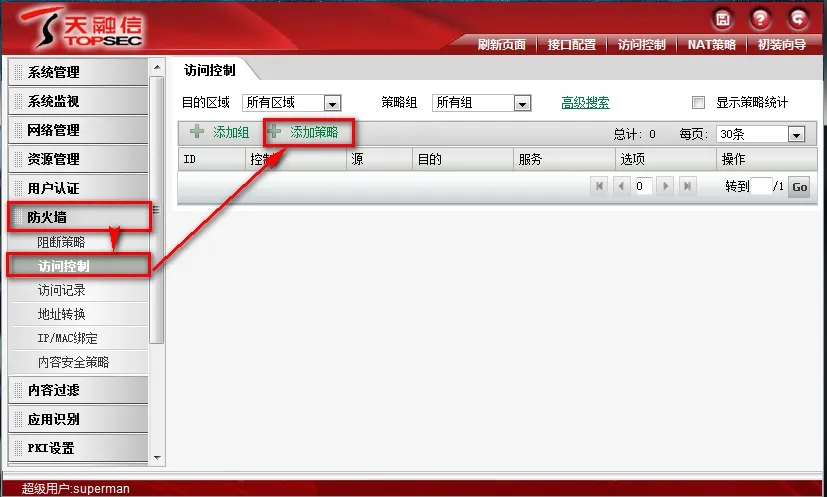This screenshot has width=827, height=497.
Task: Click 初装向导 in top navigation
Action: (782, 44)
